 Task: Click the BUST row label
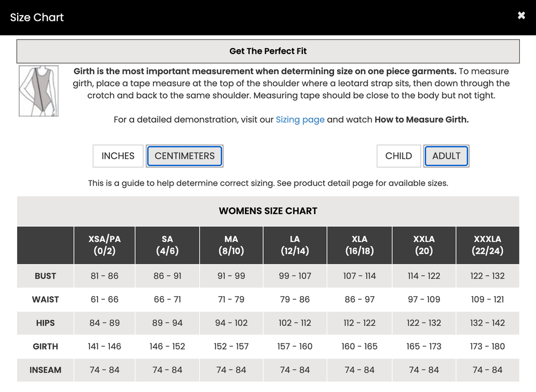pos(46,276)
